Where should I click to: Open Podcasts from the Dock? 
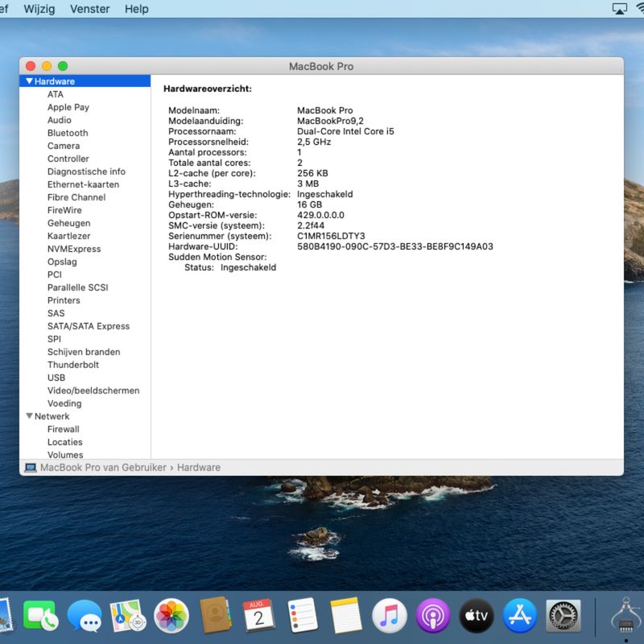[x=433, y=615]
